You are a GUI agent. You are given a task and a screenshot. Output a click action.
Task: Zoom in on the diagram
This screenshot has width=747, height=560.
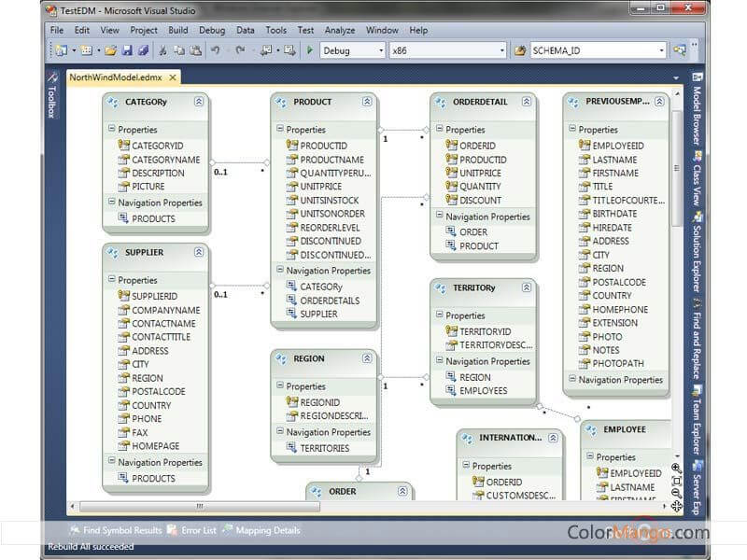tap(676, 469)
